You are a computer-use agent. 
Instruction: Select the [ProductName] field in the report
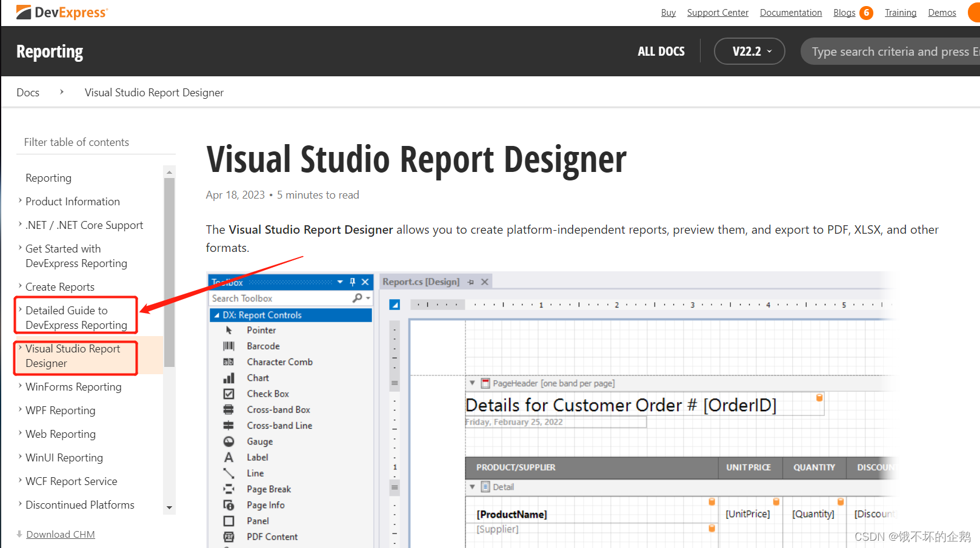tap(512, 514)
